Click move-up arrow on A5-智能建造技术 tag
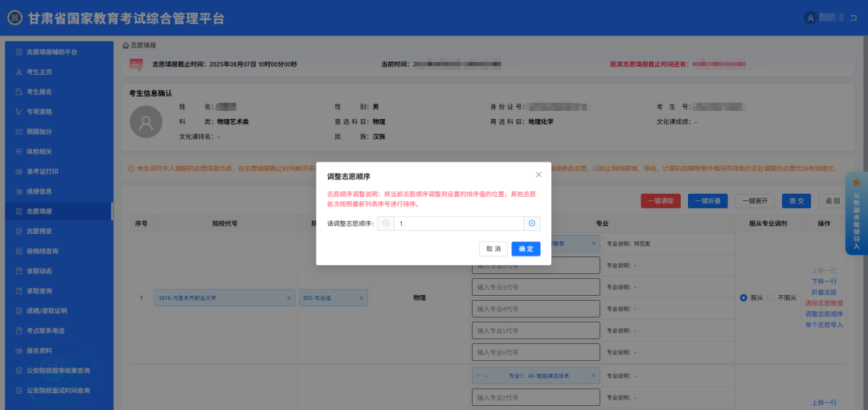The width and height of the screenshot is (868, 410). (x=478, y=375)
